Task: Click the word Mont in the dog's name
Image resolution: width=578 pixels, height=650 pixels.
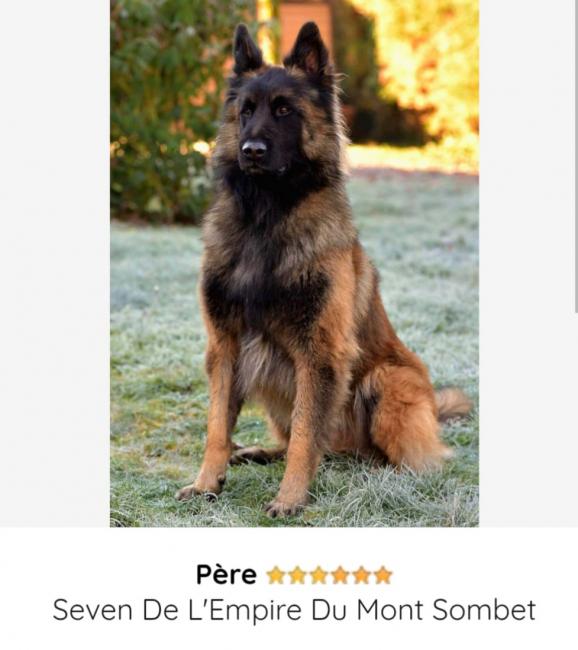Action: click(x=390, y=610)
